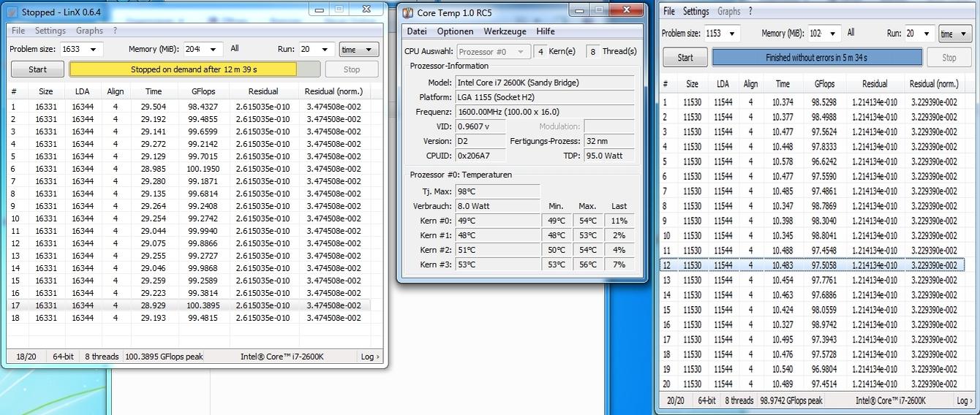Screen dimensions: 980x415
Task: Select row 20 with 97.4514 GFlops
Action: [813, 384]
